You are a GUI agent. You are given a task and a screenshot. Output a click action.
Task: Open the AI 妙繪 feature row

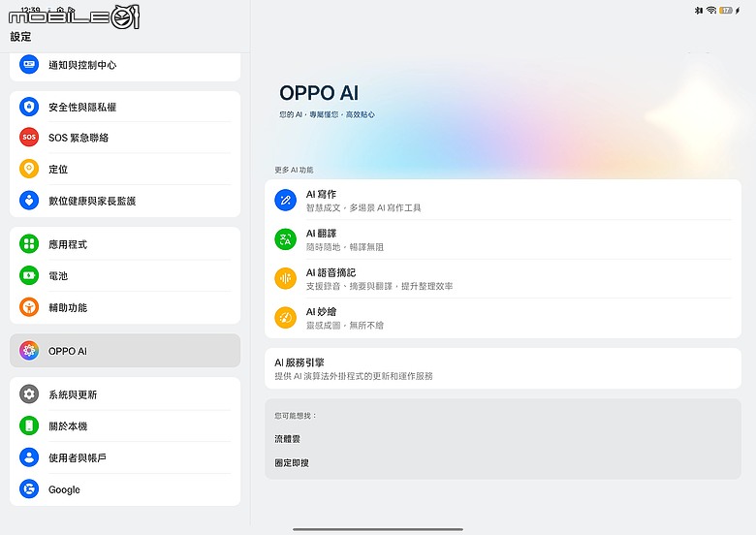(x=503, y=318)
